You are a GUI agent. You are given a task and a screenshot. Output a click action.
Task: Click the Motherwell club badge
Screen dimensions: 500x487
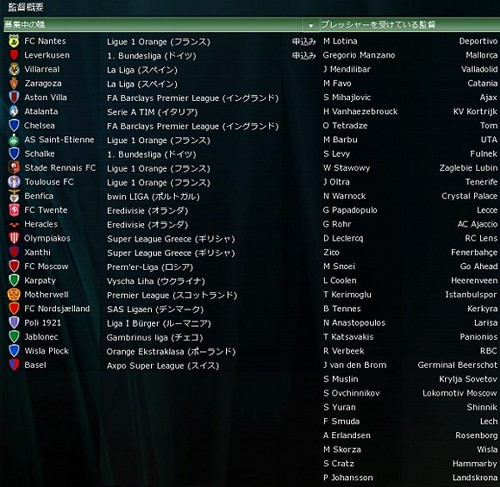coord(14,295)
